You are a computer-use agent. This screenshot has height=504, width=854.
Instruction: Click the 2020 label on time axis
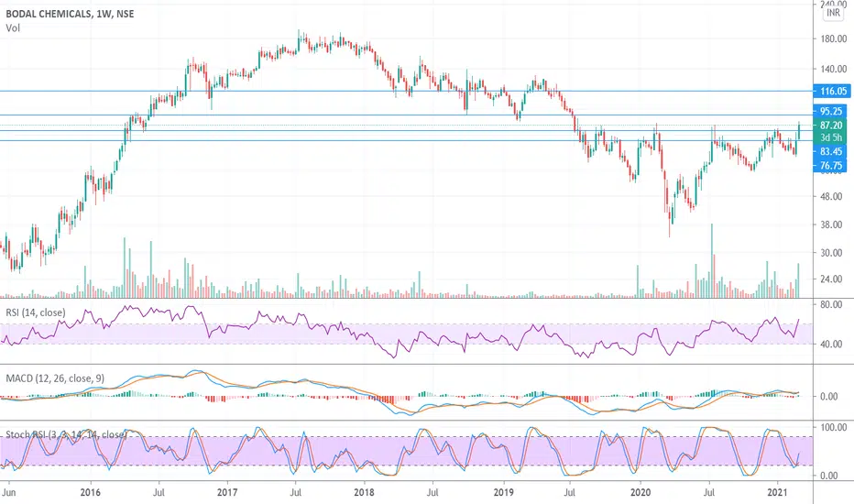(x=640, y=493)
